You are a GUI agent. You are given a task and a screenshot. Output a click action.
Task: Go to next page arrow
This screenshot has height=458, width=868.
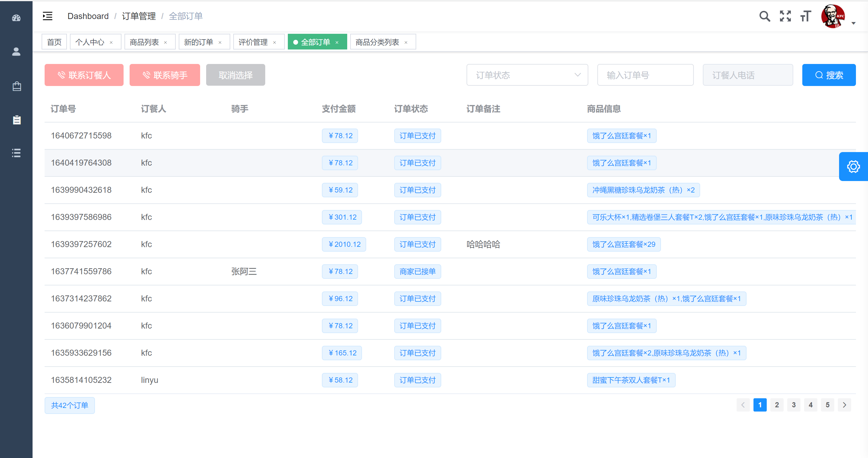click(844, 405)
